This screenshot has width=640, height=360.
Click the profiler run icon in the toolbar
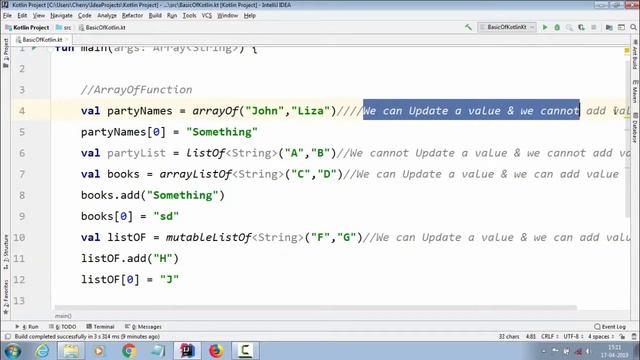[581, 27]
